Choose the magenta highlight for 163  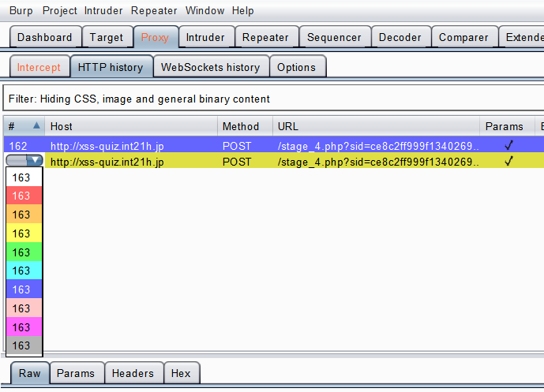coord(24,327)
